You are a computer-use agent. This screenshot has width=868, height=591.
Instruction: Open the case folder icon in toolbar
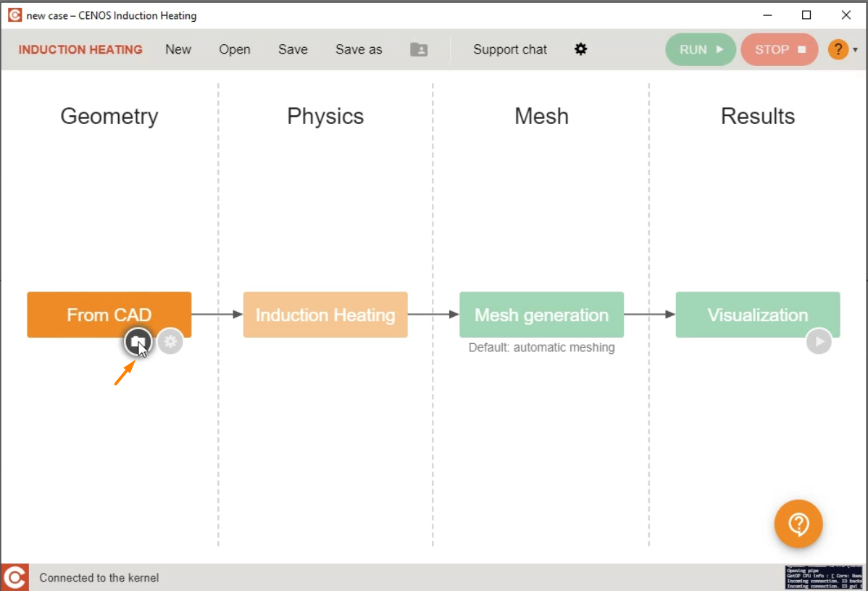[x=419, y=49]
